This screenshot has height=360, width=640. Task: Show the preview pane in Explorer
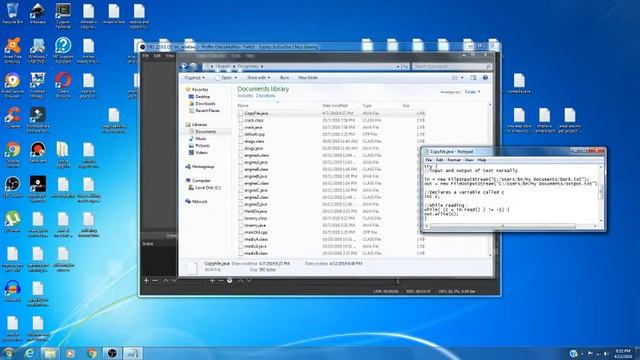(473, 78)
